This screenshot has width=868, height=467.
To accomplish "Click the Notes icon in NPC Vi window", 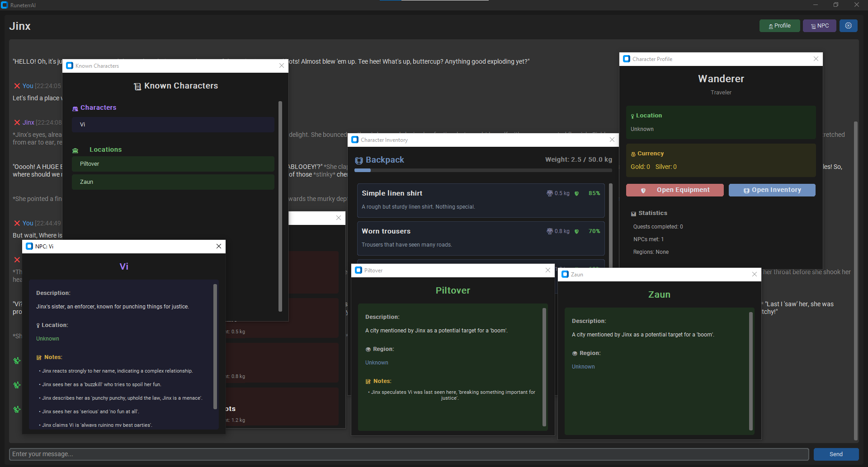I will (39, 358).
